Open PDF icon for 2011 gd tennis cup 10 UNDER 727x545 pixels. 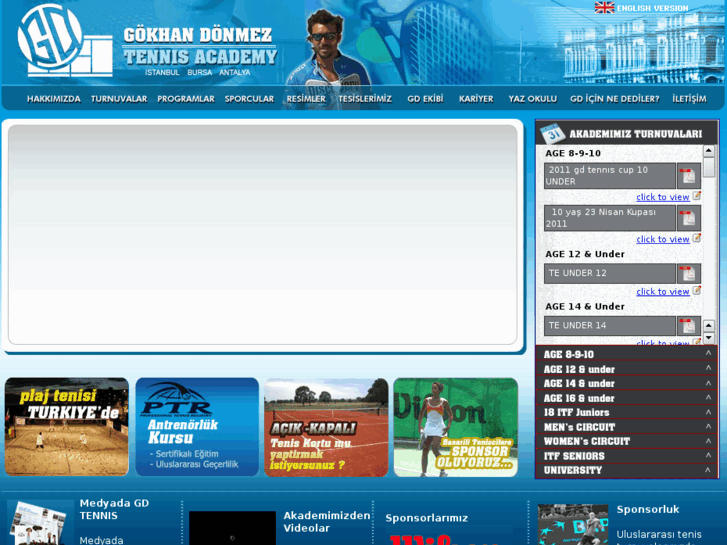pos(689,176)
